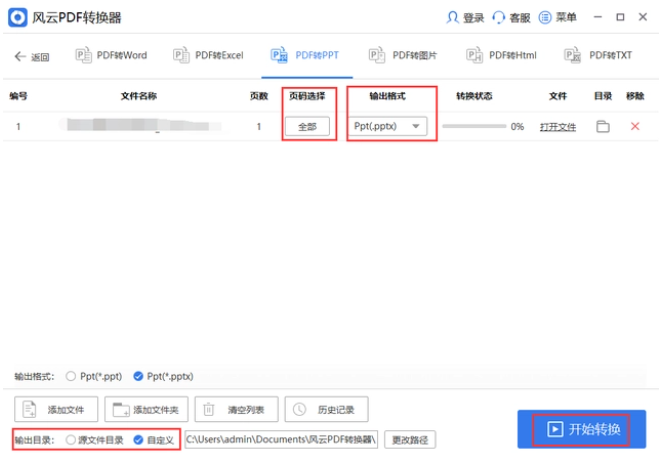Click the 打开文件 link

coord(558,127)
